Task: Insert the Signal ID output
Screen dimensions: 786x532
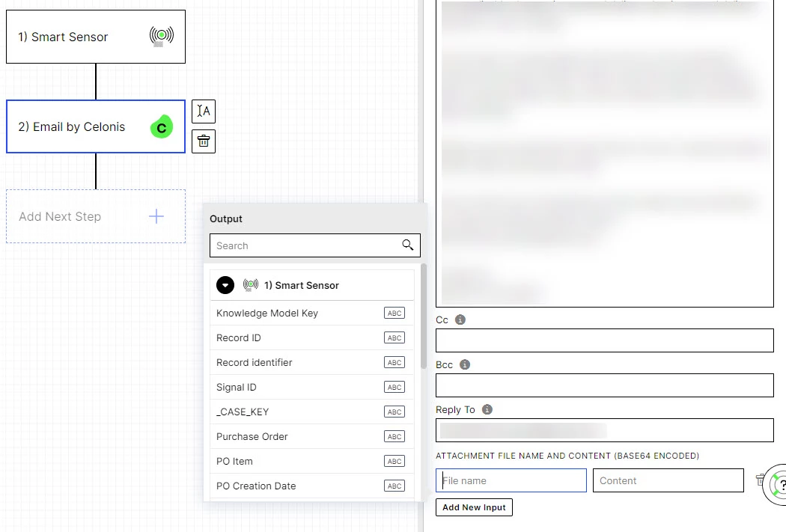Action: pos(312,388)
